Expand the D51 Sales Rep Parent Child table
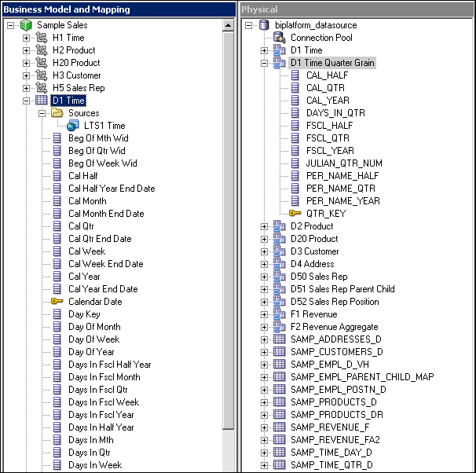Image resolution: width=476 pixels, height=473 pixels. [x=264, y=289]
